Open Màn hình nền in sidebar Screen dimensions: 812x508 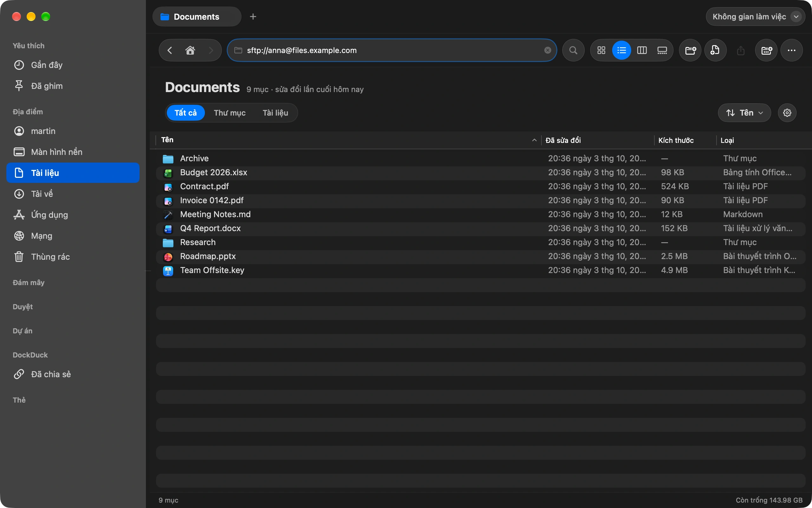coord(73,152)
